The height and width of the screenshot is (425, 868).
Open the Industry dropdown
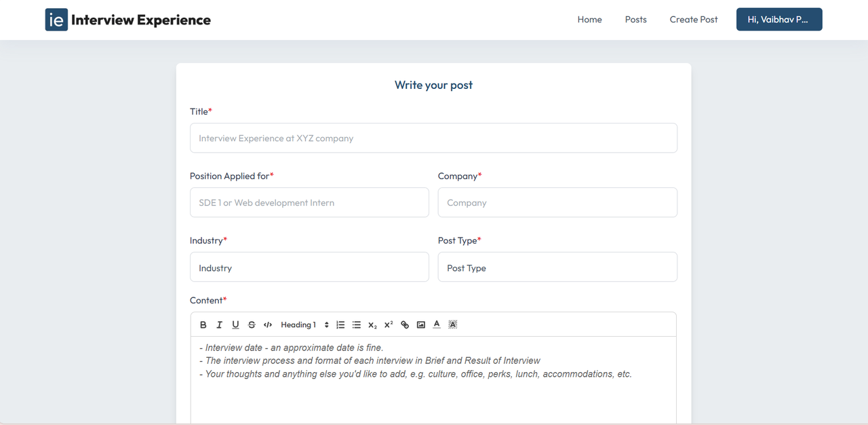(309, 267)
